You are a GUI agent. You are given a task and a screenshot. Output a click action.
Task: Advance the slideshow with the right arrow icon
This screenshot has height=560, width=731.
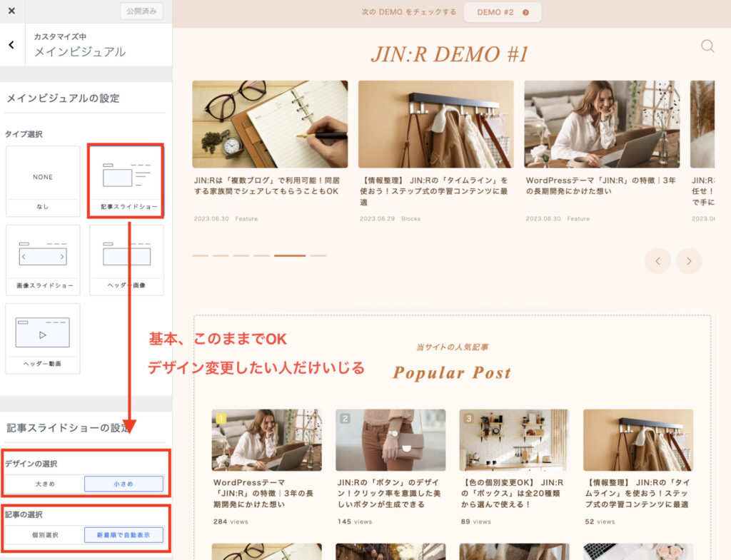689,261
